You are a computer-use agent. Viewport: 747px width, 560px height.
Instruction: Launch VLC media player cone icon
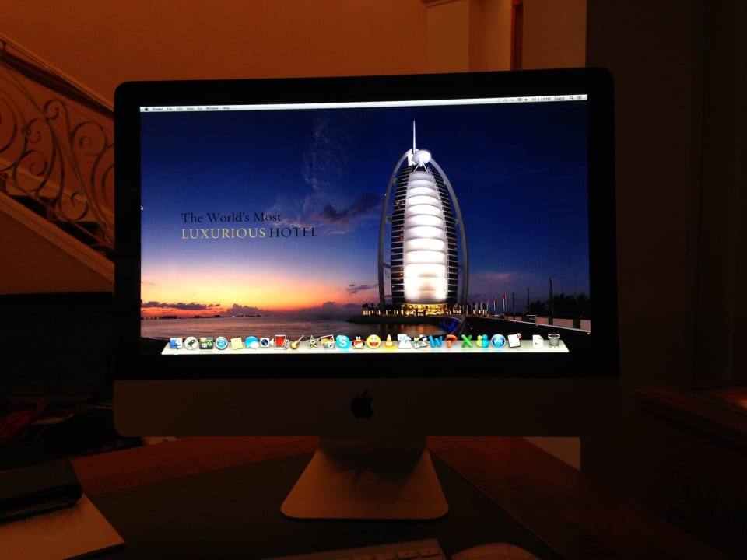click(x=388, y=341)
